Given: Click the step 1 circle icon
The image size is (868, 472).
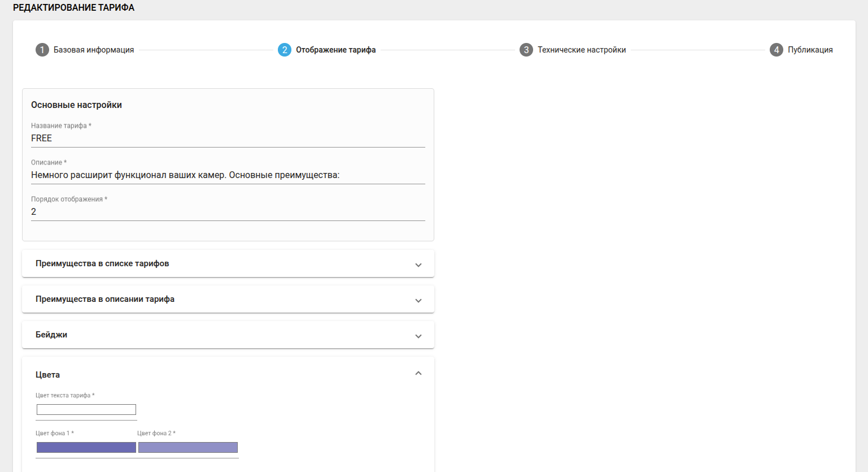Looking at the screenshot, I should click(x=42, y=50).
